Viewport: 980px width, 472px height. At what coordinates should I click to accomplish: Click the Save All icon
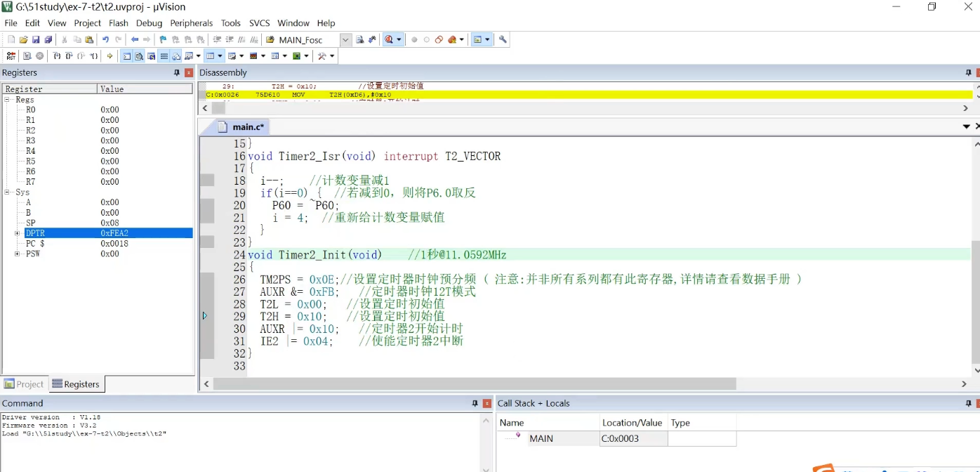(48, 40)
